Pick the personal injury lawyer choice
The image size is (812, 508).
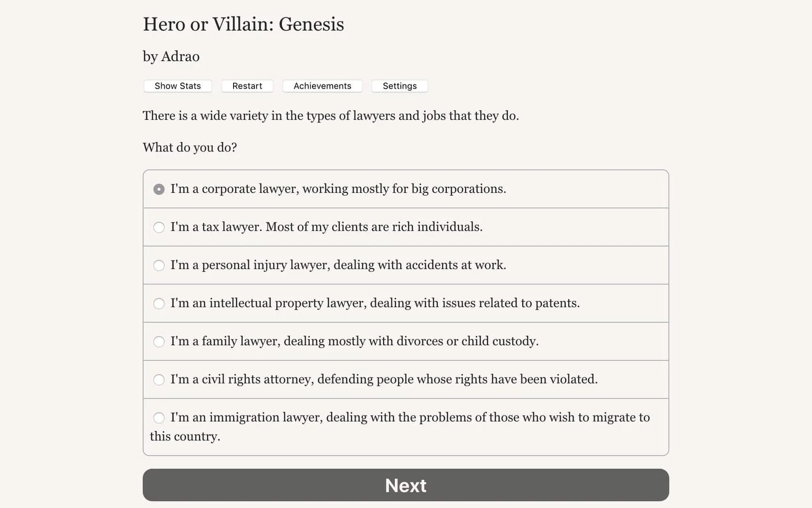click(x=159, y=265)
